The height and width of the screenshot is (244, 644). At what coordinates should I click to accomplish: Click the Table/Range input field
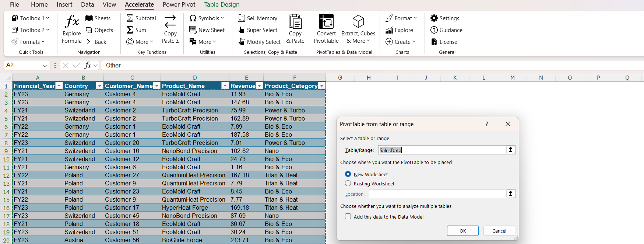442,150
